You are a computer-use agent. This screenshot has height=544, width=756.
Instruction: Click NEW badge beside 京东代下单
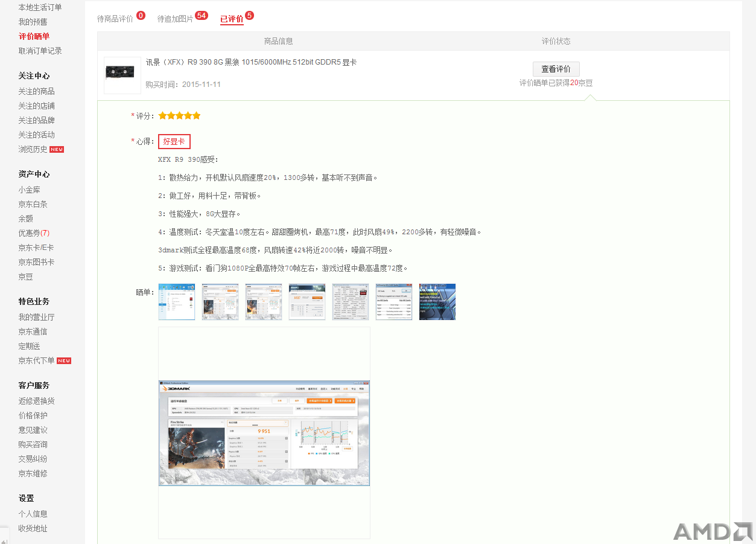tap(64, 360)
